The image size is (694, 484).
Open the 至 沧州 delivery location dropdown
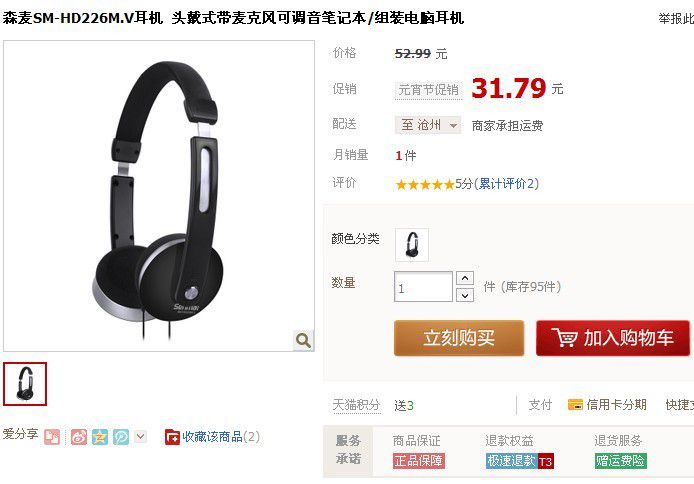(x=428, y=125)
